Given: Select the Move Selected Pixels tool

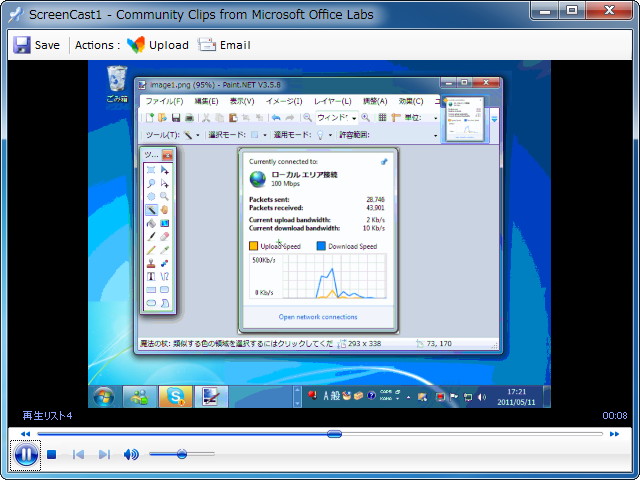Looking at the screenshot, I should click(x=164, y=170).
